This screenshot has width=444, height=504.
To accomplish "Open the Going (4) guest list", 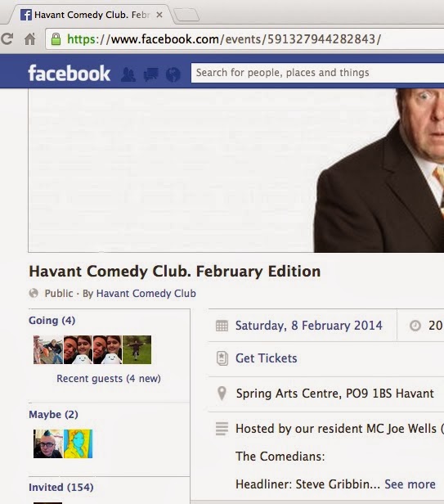I will (52, 320).
